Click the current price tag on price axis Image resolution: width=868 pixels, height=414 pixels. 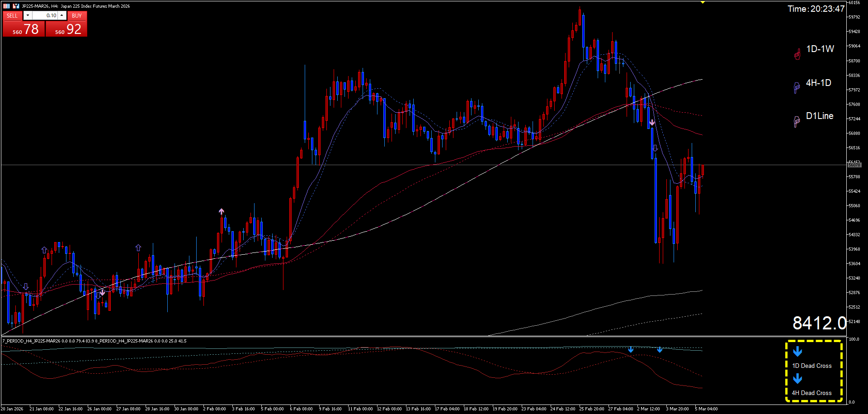pos(854,165)
